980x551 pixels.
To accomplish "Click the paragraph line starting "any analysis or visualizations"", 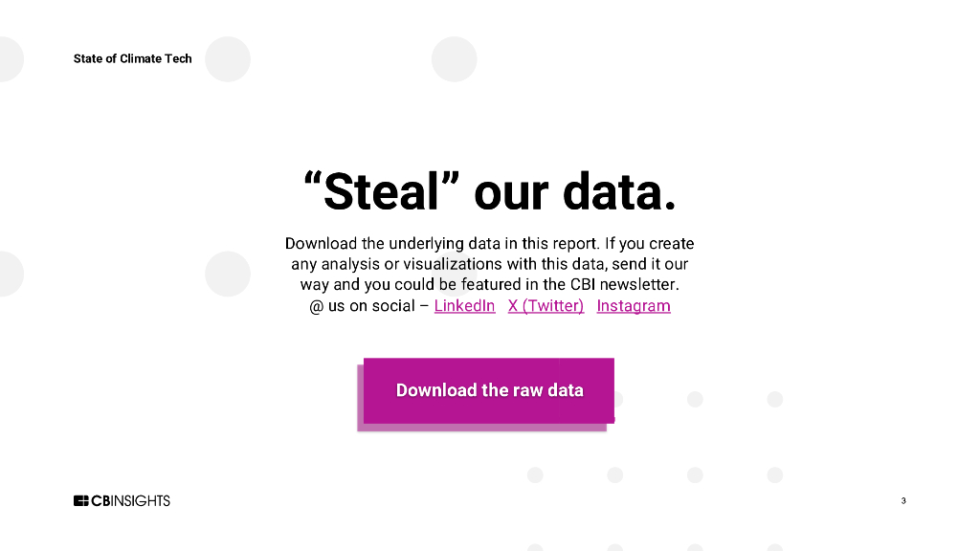I will pos(490,264).
